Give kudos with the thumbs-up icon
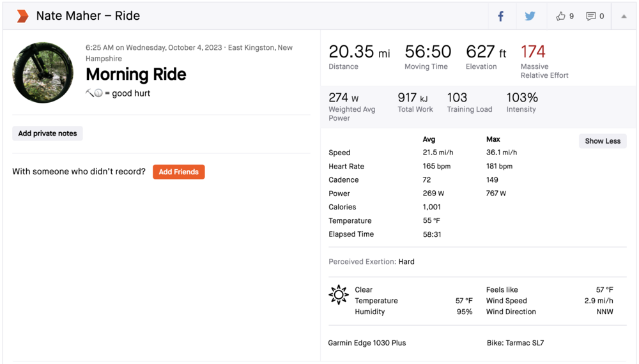This screenshot has width=639, height=364. coord(561,17)
